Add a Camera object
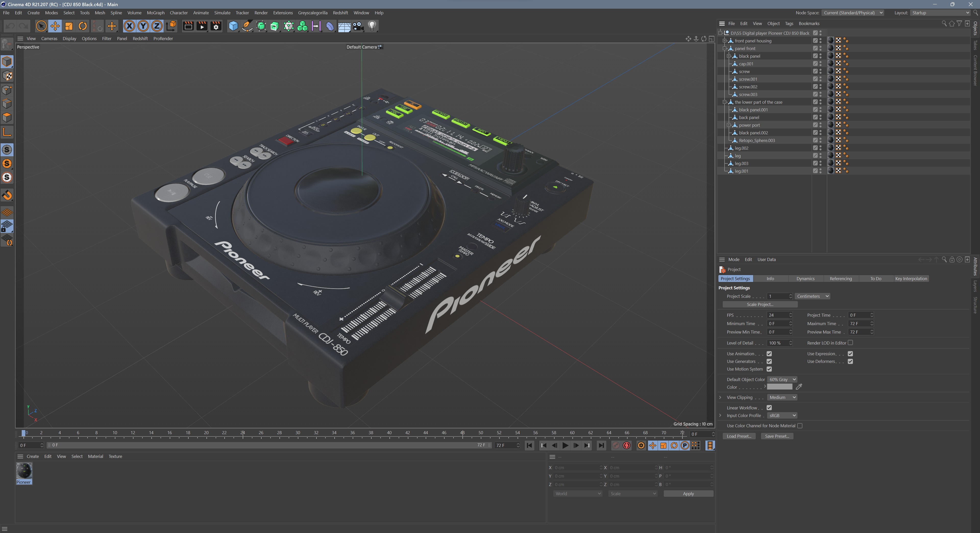Screen dimensions: 980x533 pyautogui.click(x=358, y=26)
